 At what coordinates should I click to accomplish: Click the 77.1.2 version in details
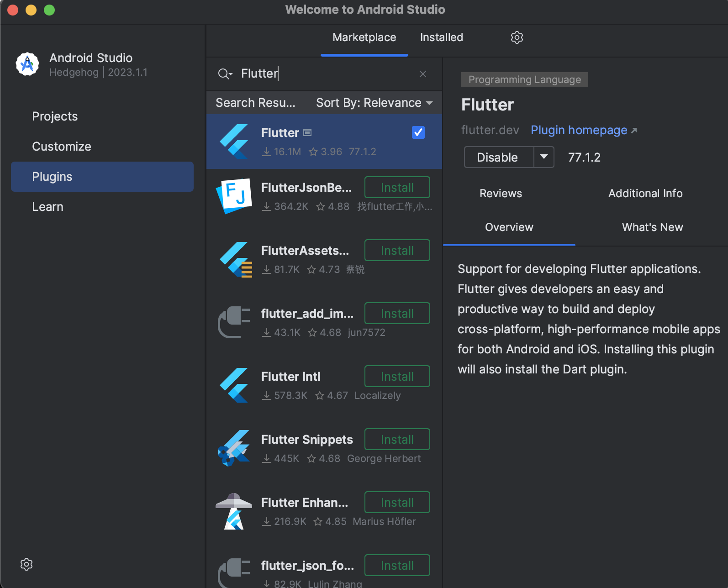click(584, 157)
